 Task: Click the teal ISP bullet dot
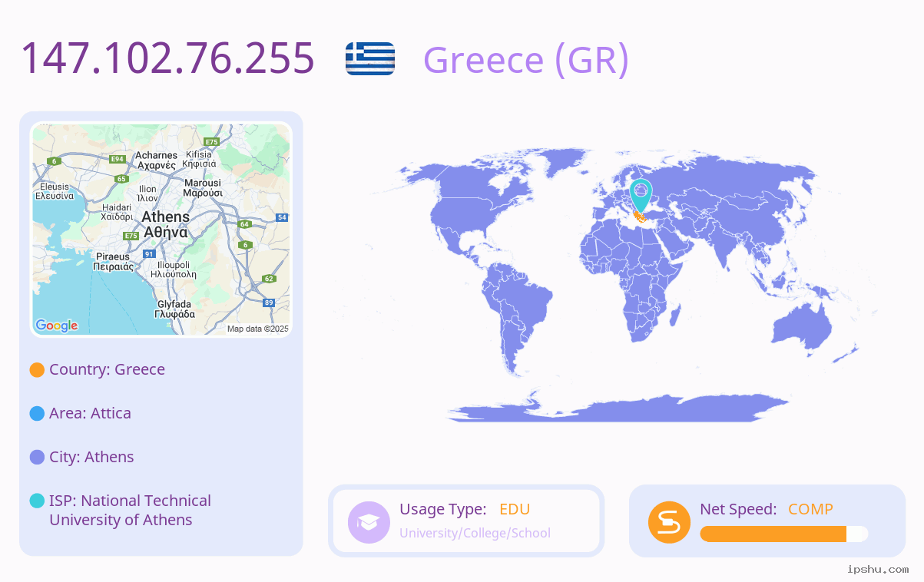tap(37, 501)
